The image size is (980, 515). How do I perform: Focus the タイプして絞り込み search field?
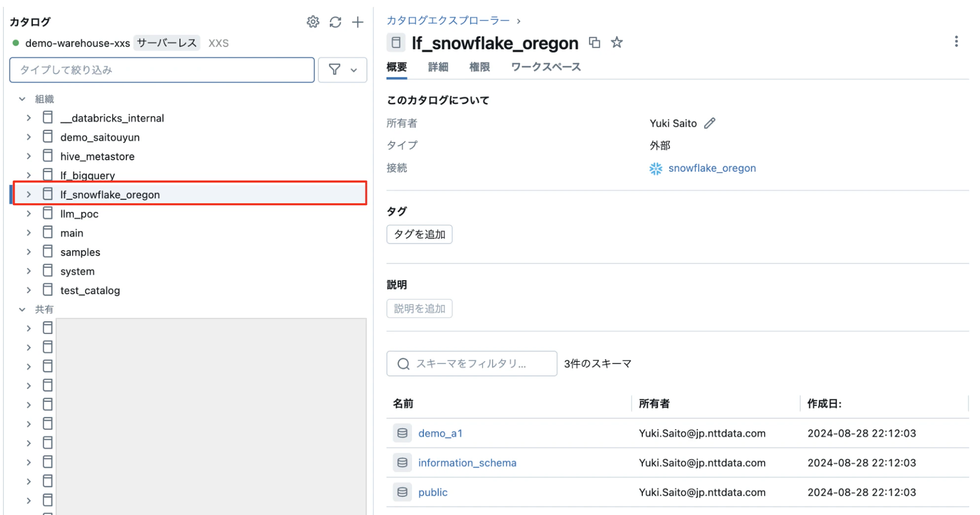click(x=162, y=70)
